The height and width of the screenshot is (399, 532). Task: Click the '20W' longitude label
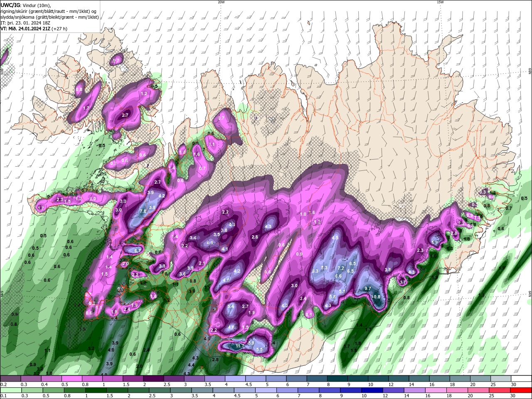221,2
